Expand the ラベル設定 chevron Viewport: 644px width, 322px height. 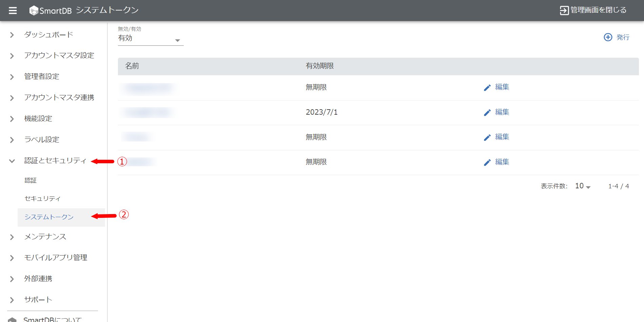click(x=12, y=140)
